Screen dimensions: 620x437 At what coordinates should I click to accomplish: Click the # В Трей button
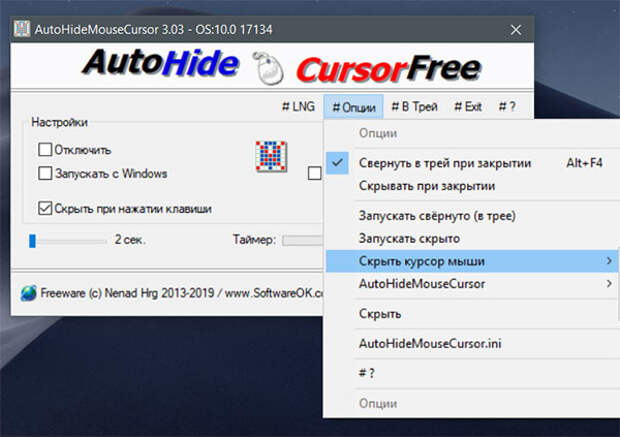[414, 107]
